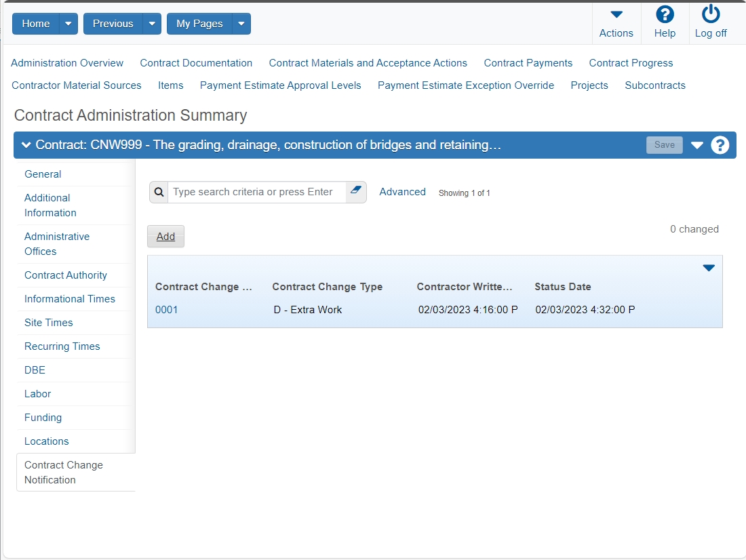Click the D - Extra Work cell
Screen dimensions: 746x560
[x=308, y=310]
